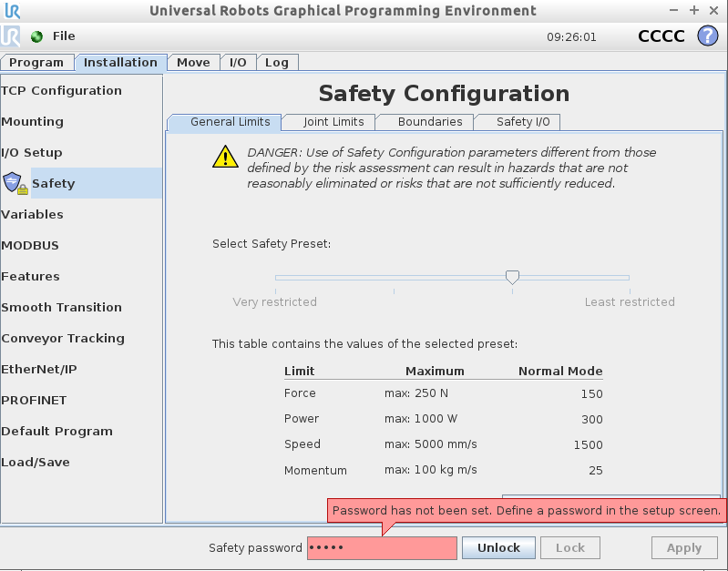The width and height of the screenshot is (728, 571).
Task: Click the password not set error tooltip
Action: [527, 511]
